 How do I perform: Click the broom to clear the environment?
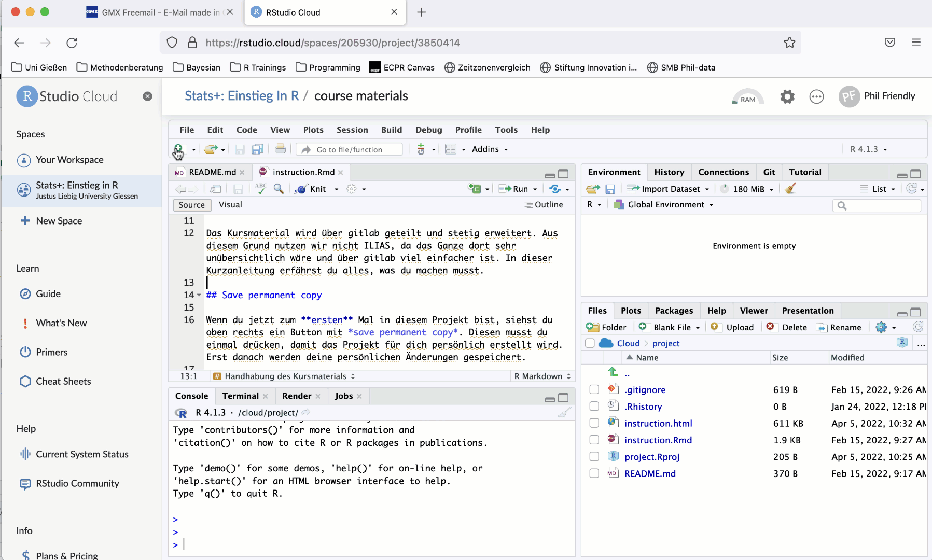tap(790, 189)
